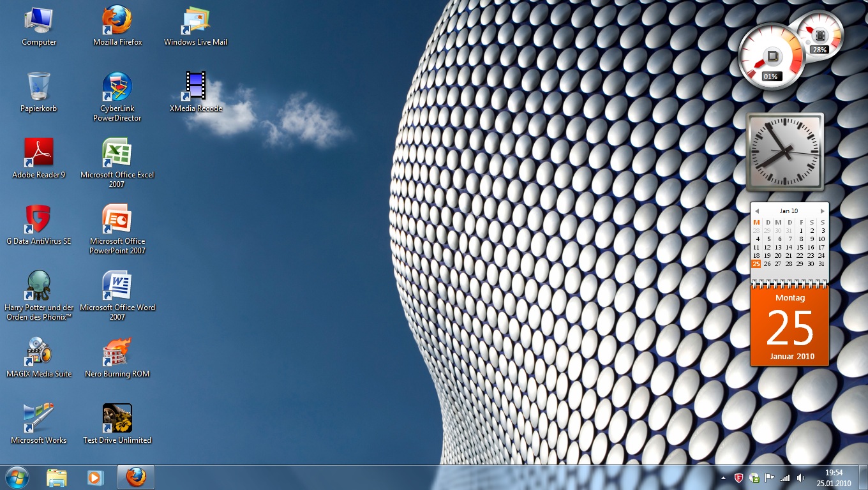Image resolution: width=868 pixels, height=490 pixels.
Task: Open the Mozilla Firefox desktop shortcut
Action: pyautogui.click(x=117, y=21)
